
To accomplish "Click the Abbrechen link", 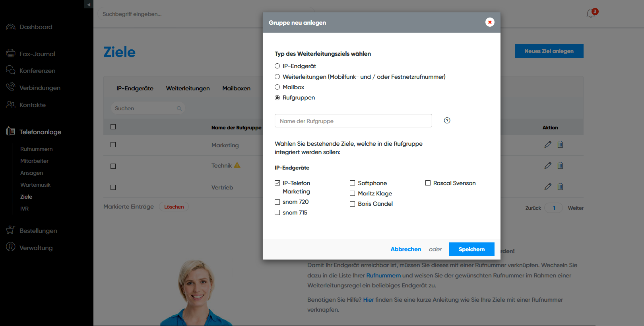I will point(405,249).
